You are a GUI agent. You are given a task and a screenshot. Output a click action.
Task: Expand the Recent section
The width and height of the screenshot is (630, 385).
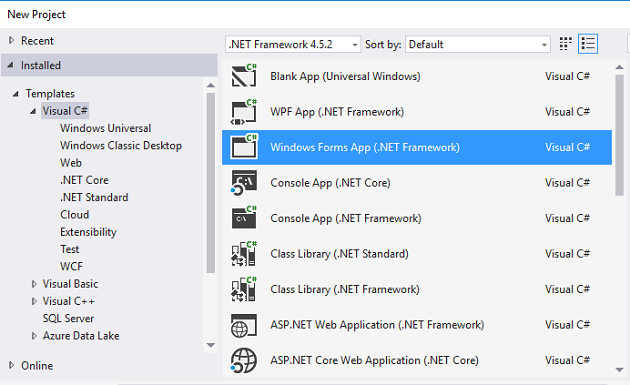point(12,40)
